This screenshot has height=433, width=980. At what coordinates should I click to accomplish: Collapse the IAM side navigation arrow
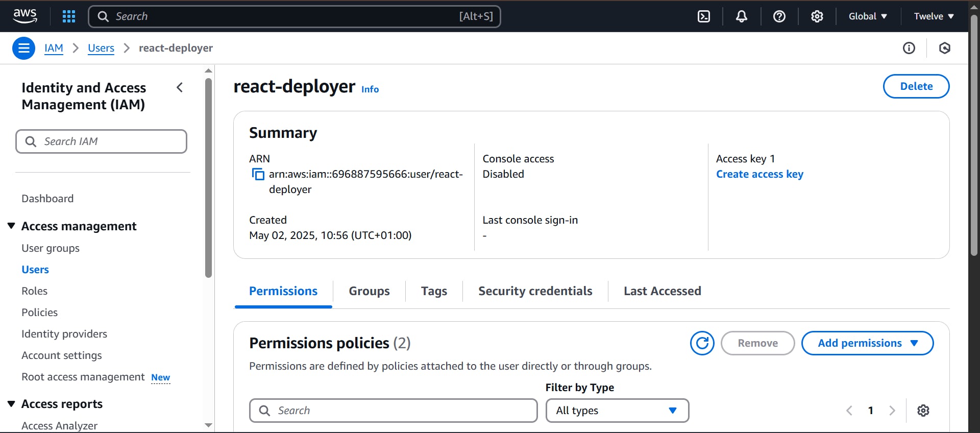point(180,87)
